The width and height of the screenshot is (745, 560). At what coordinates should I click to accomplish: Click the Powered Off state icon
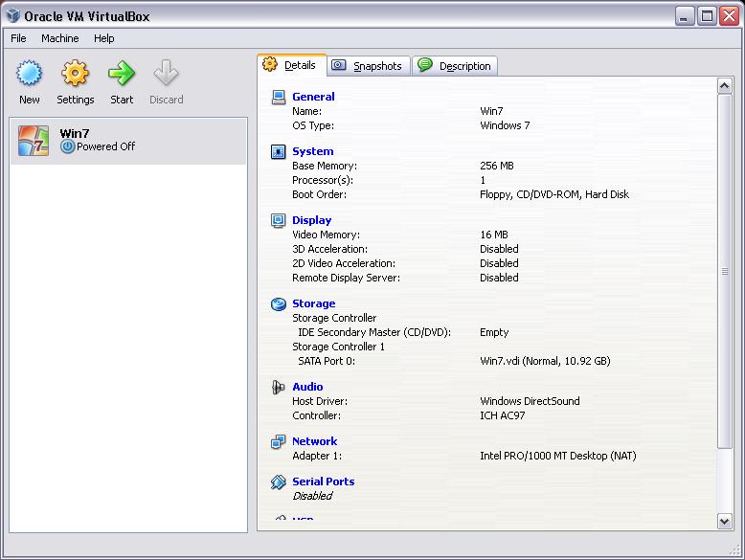coord(67,146)
